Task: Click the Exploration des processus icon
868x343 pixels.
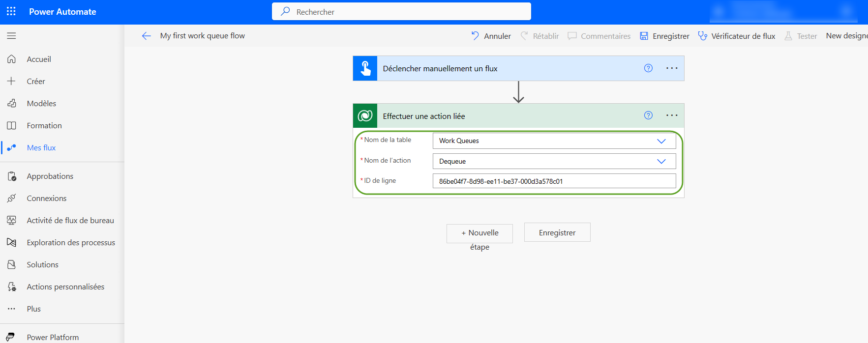Action: 12,242
